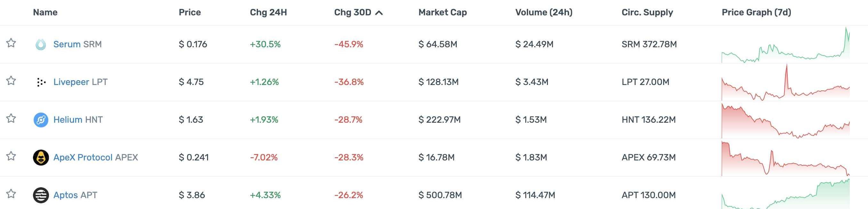The width and height of the screenshot is (868, 209).
Task: Toggle favorite star for Livepeer
Action: (11, 81)
